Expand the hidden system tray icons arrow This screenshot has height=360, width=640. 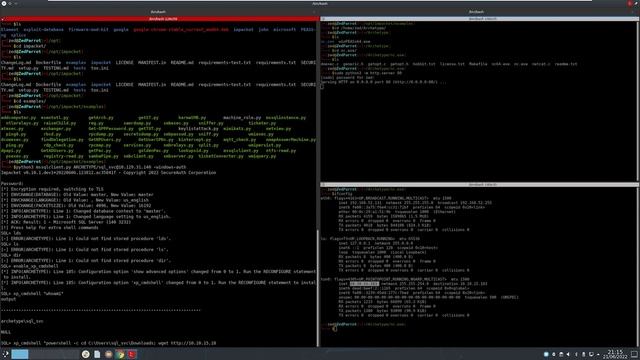pyautogui.click(x=598, y=354)
